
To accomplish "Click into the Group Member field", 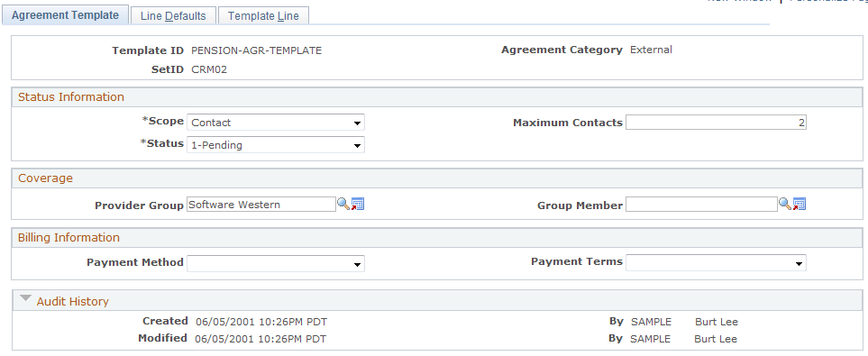I will pyautogui.click(x=701, y=205).
